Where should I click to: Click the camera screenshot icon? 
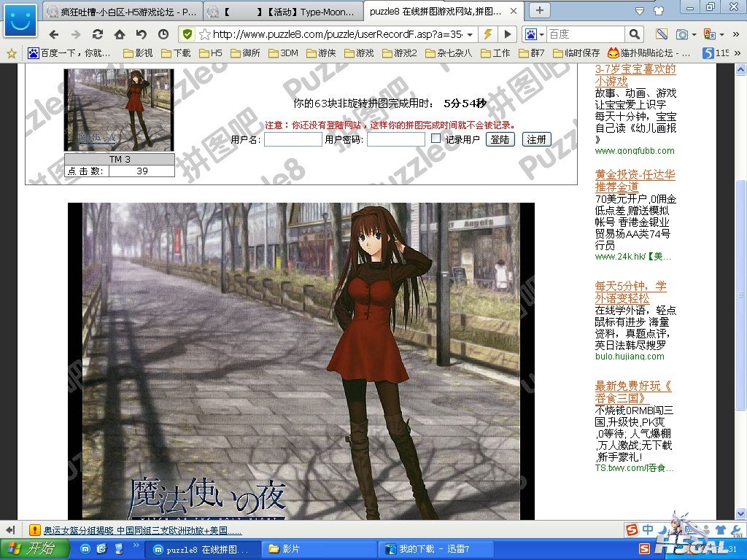(x=682, y=34)
